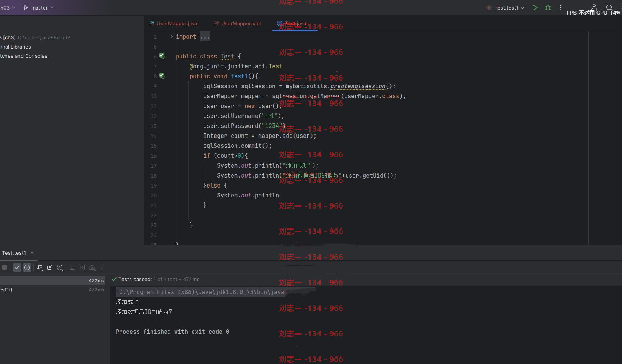Start debugging with the green bug icon
Viewport: 622px width, 364px height.
tap(548, 8)
